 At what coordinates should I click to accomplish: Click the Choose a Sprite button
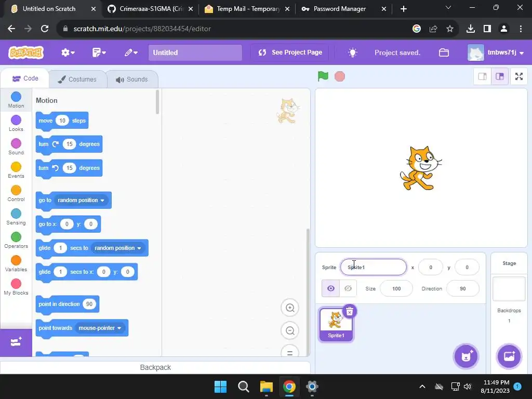click(466, 356)
